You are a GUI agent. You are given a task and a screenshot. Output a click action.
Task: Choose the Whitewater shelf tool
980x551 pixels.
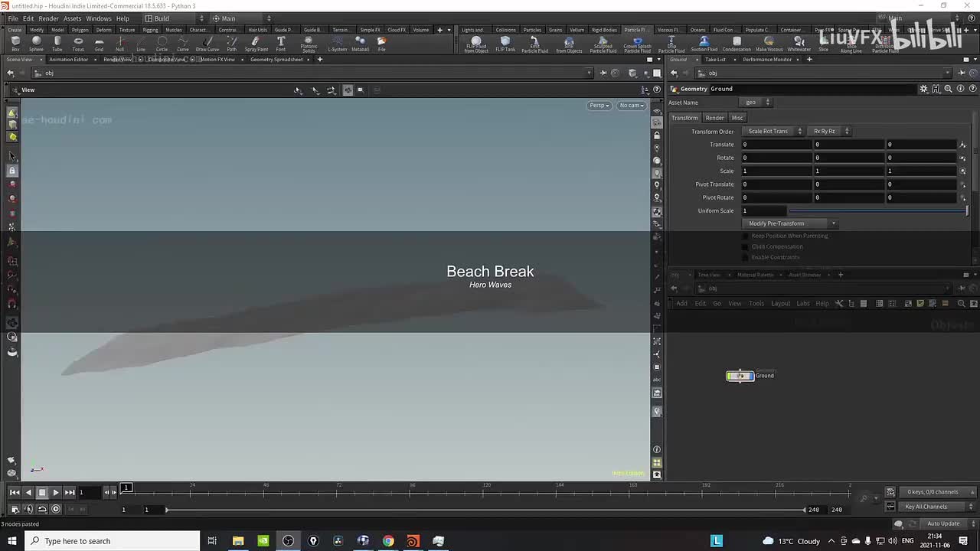(799, 44)
